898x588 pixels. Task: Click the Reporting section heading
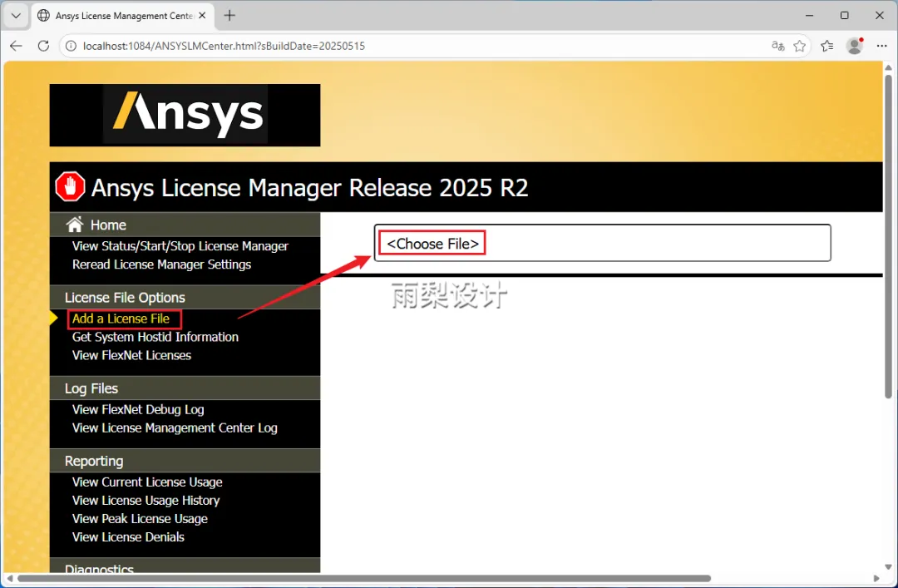(x=94, y=461)
